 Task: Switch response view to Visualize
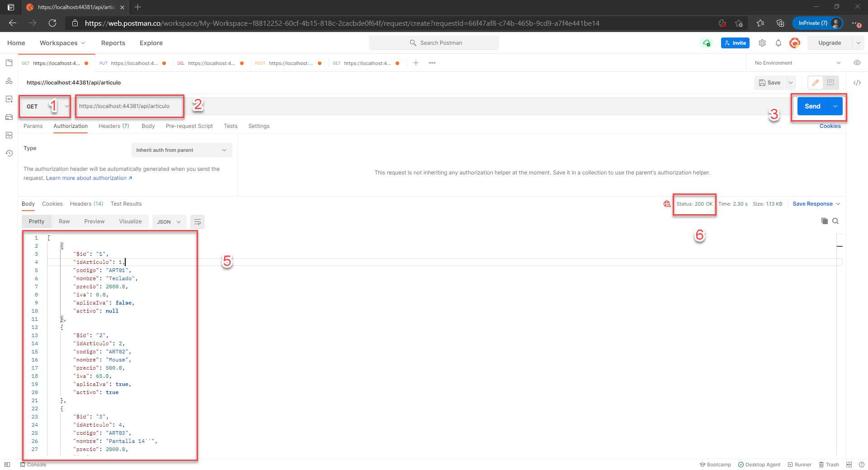[x=130, y=221]
